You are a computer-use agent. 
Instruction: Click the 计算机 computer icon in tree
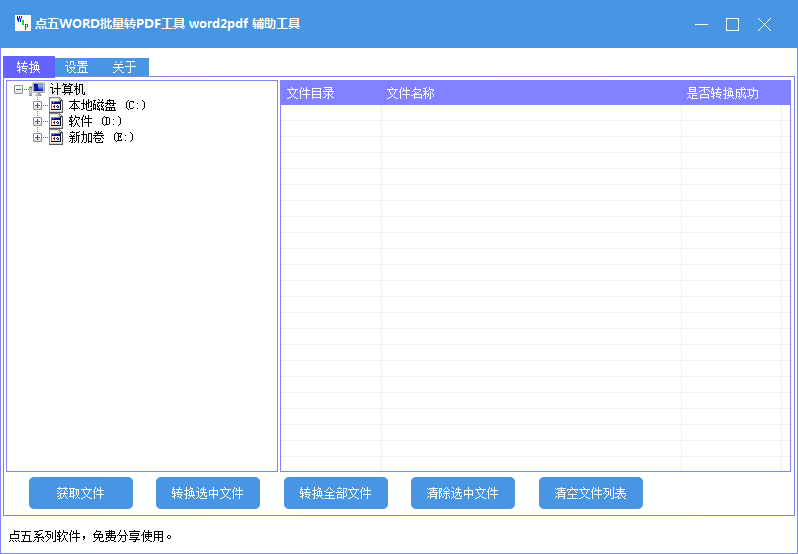[38, 90]
